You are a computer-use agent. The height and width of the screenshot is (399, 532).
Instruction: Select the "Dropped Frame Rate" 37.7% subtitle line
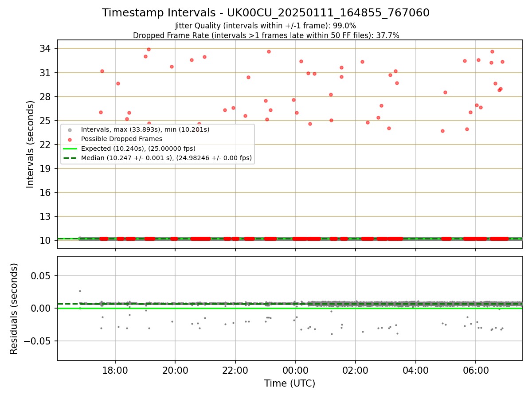266,35
